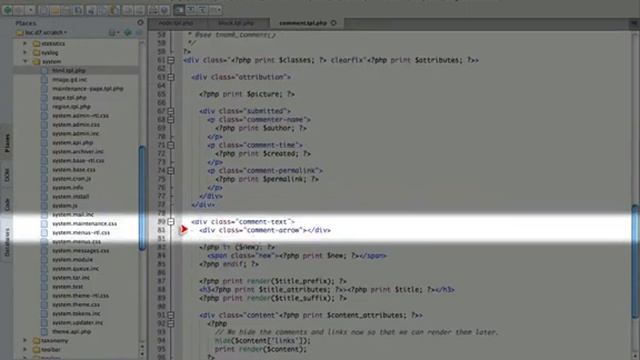The height and width of the screenshot is (360, 640).
Task: Select html.tpl.php in the file tree
Action: coord(69,71)
